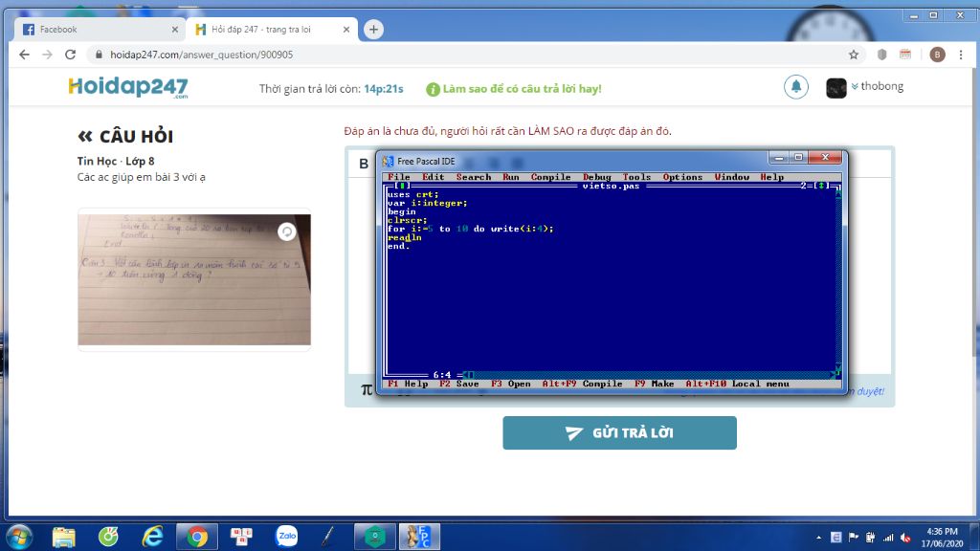Open the taskbar clock and date
Viewport: 980px width, 551px height.
(x=942, y=538)
